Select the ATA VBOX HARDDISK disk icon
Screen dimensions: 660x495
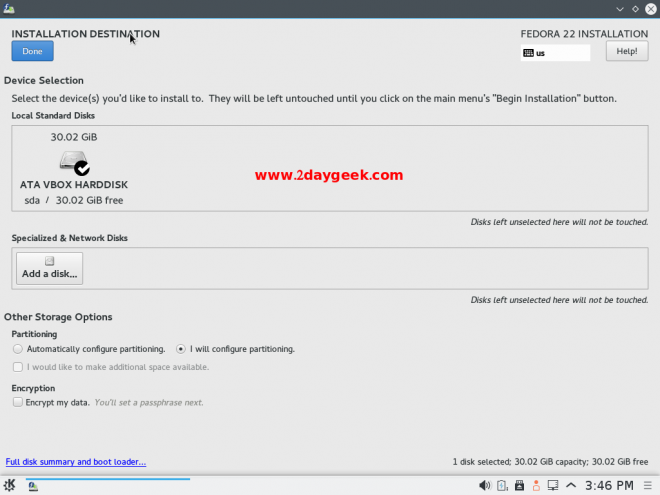coord(74,162)
